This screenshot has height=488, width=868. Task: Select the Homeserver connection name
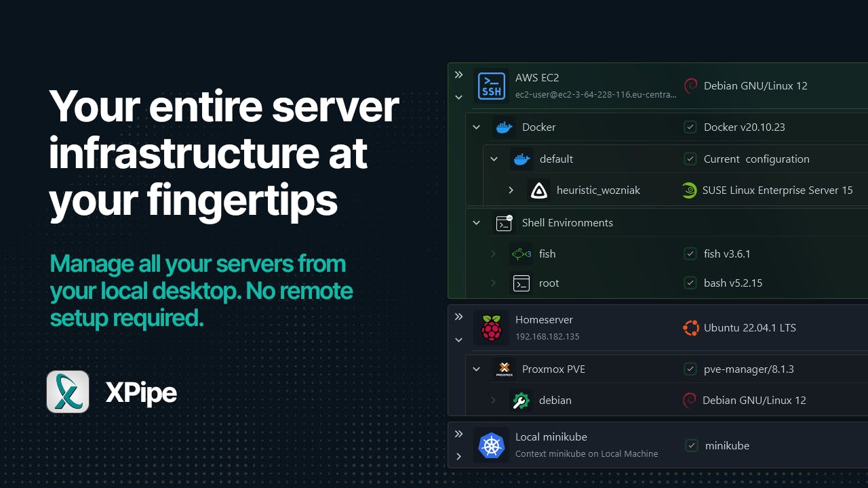tap(544, 320)
